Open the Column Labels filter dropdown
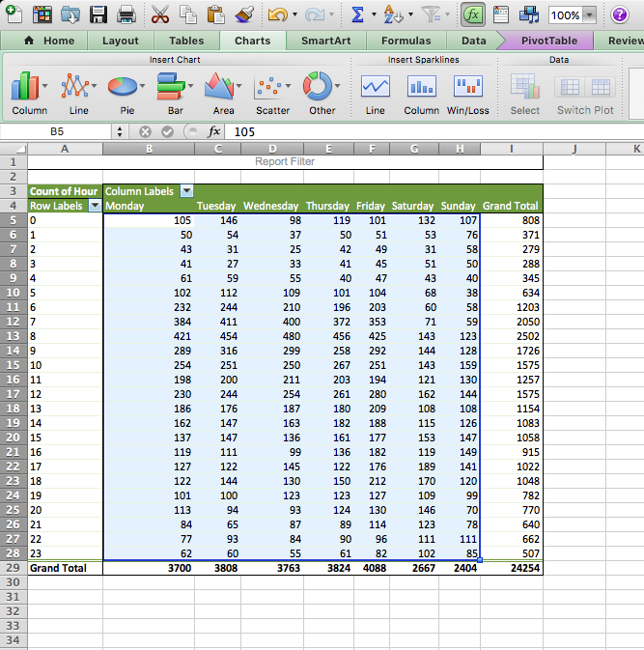 pyautogui.click(x=187, y=191)
